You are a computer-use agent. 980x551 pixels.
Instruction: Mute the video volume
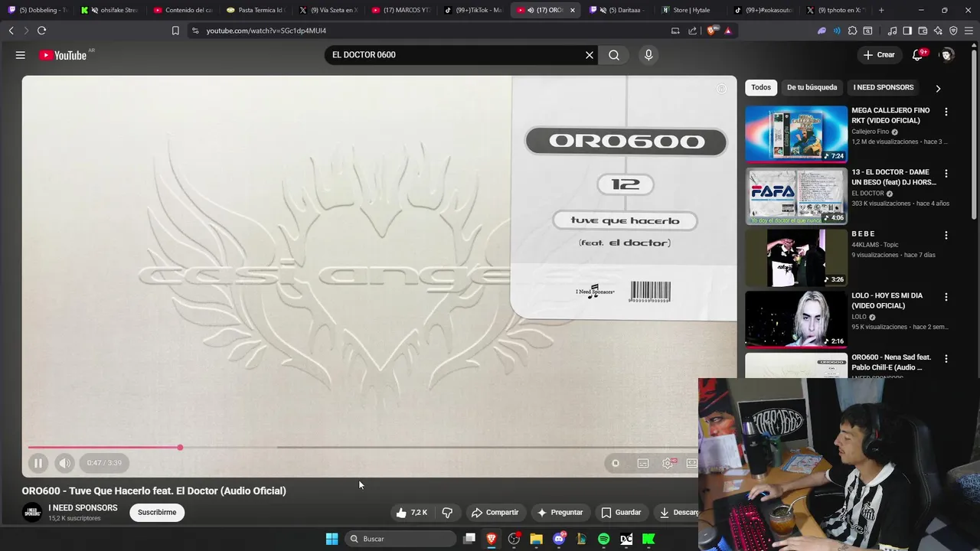pyautogui.click(x=64, y=463)
